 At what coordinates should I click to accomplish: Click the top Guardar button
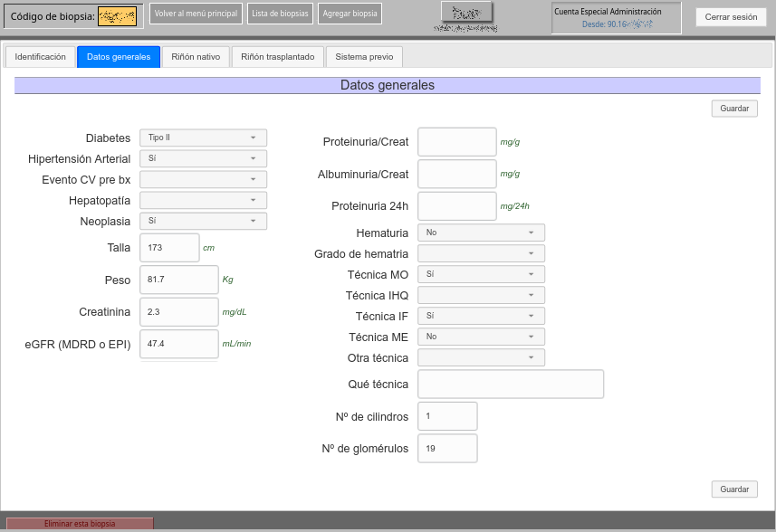tap(734, 109)
